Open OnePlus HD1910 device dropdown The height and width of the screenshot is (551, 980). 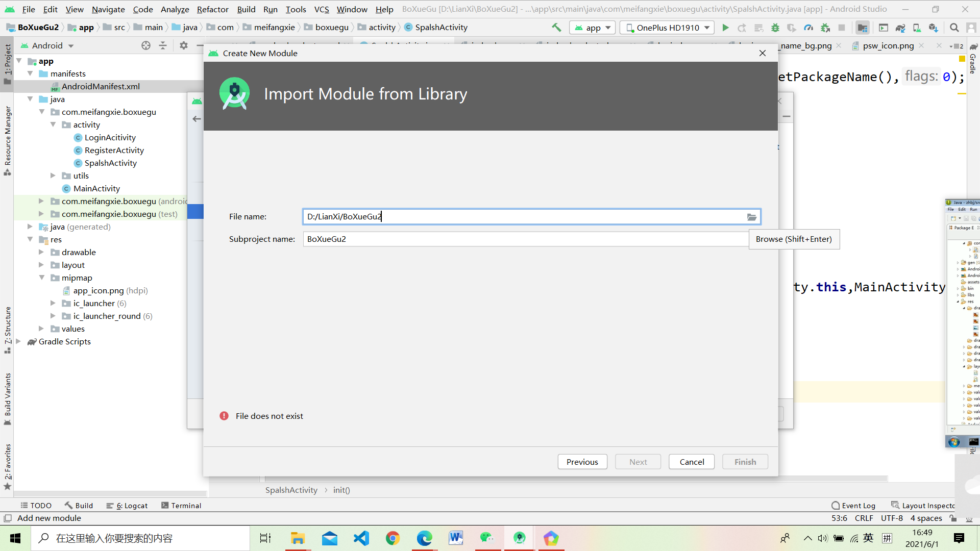pos(668,28)
